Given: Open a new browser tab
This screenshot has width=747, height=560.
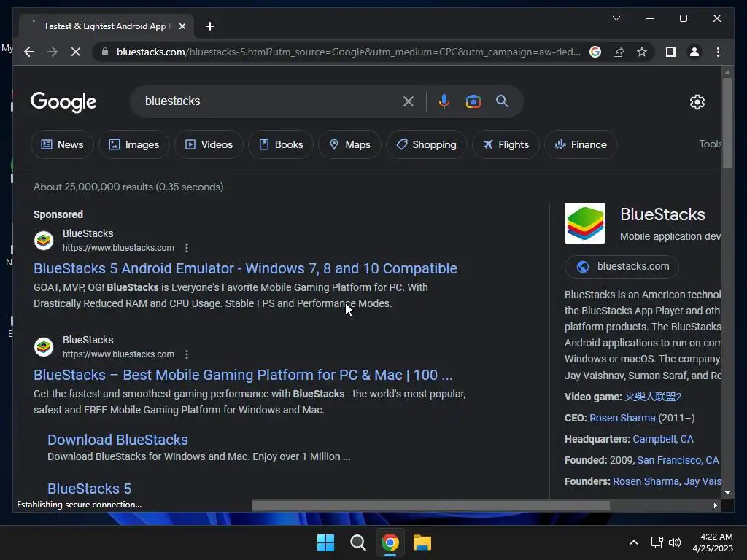Looking at the screenshot, I should coord(210,26).
